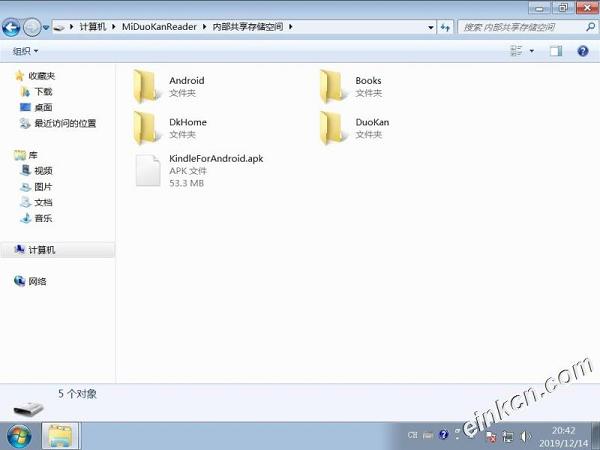This screenshot has height=450, width=600.
Task: Select 收藏夹 in navigation pane
Action: coord(42,76)
